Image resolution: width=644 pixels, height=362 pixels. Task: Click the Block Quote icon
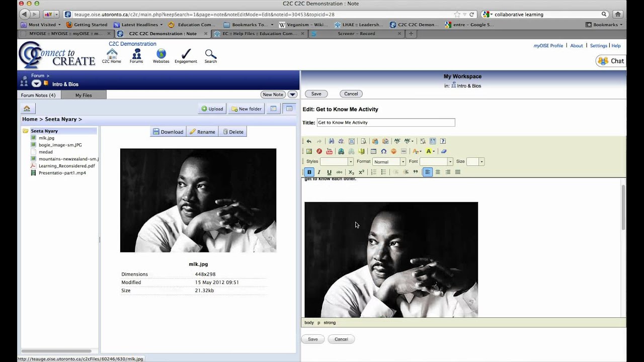(416, 172)
